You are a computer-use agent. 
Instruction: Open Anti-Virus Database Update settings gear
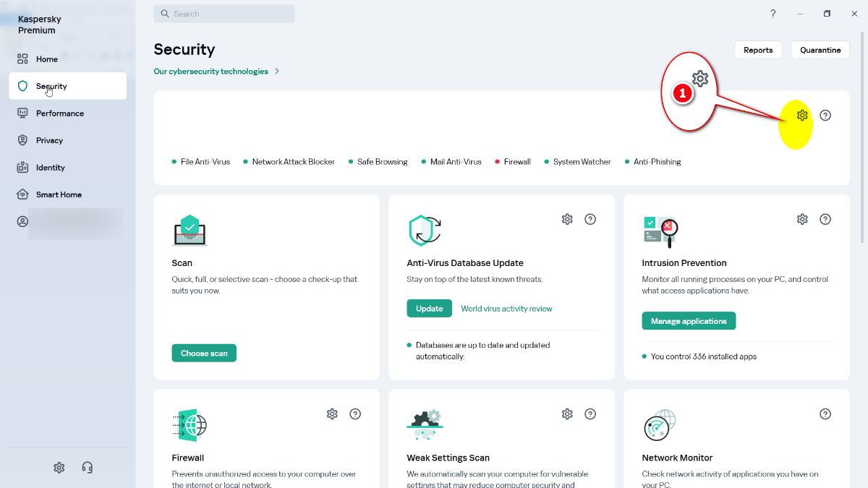tap(567, 219)
